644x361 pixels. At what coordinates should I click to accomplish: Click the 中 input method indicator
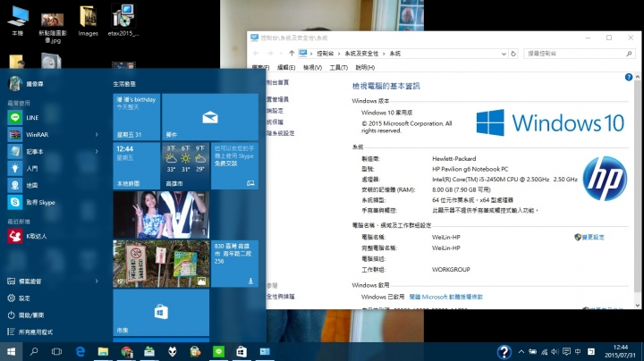click(578, 351)
